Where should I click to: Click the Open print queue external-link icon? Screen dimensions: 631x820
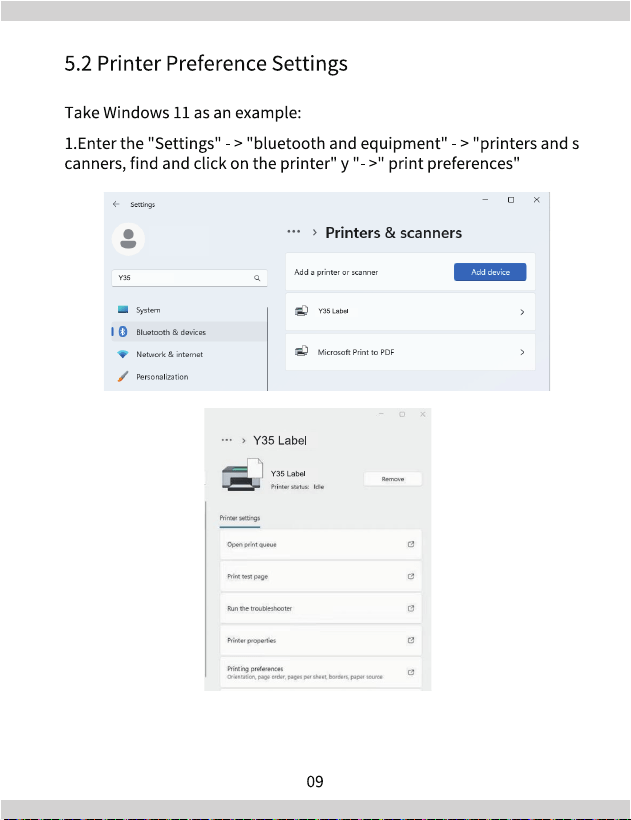tap(411, 544)
